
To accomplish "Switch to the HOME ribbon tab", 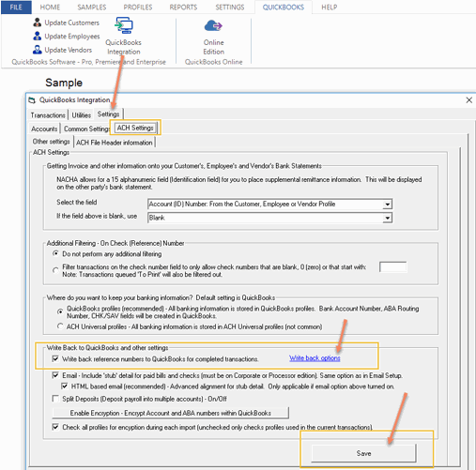I will coord(50,8).
